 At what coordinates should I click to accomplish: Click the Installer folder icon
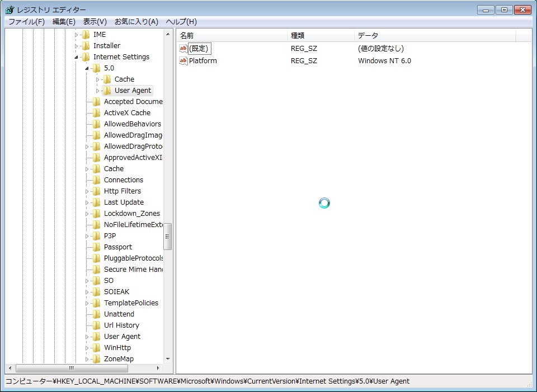(x=86, y=45)
